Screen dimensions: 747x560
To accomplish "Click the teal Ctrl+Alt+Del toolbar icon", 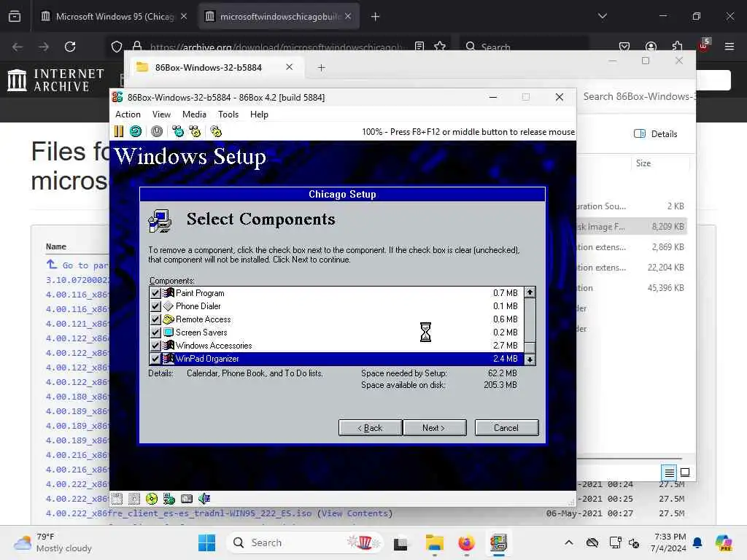I will [x=178, y=131].
